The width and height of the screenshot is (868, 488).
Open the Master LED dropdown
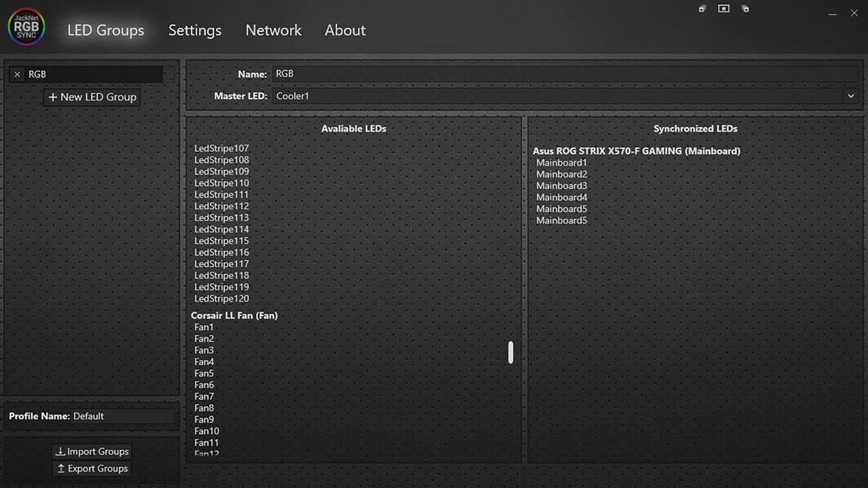click(564, 95)
